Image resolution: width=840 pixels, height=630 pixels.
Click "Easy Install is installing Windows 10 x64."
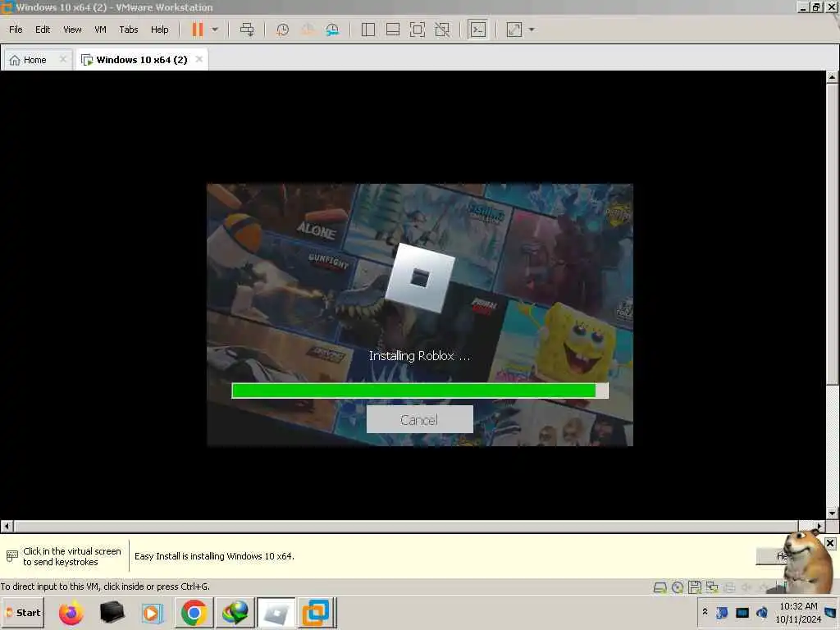[x=214, y=556]
